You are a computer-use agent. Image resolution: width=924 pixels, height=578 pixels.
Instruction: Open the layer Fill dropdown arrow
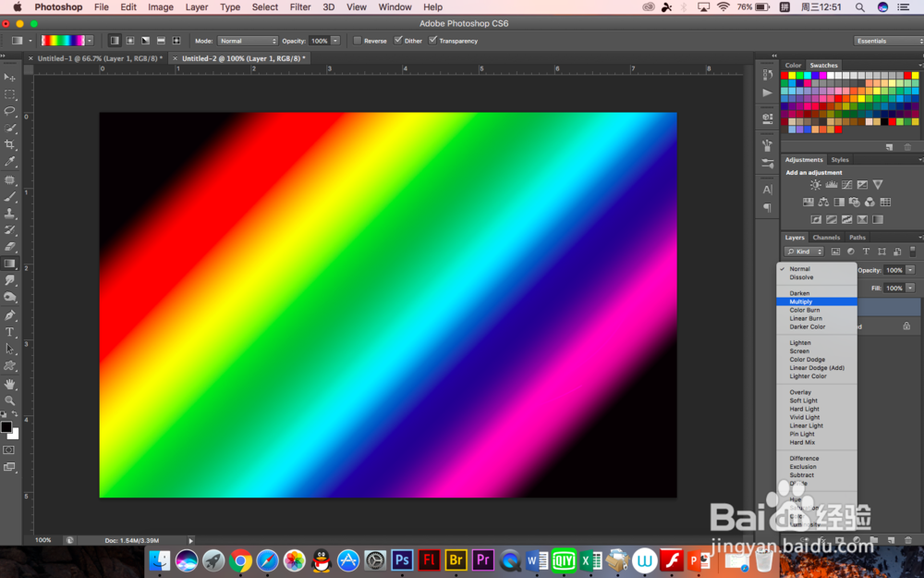[x=910, y=288]
